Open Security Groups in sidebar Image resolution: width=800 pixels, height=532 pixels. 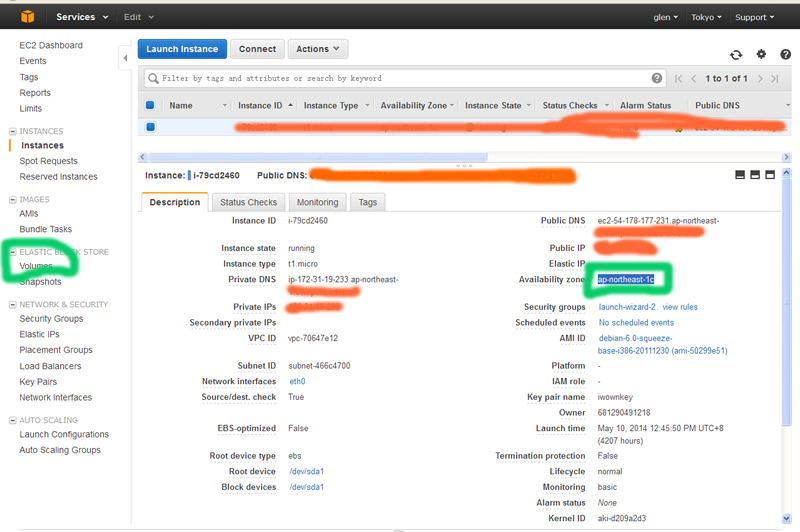(51, 319)
